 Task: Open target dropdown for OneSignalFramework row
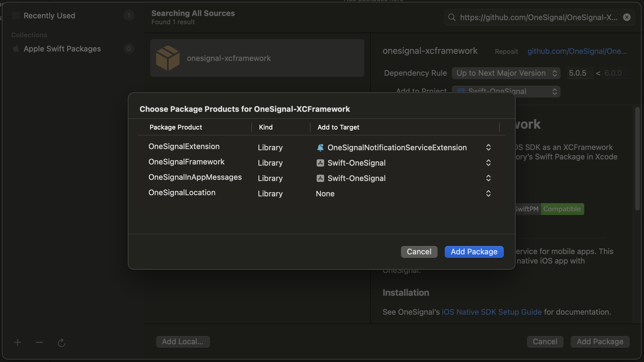click(x=488, y=163)
